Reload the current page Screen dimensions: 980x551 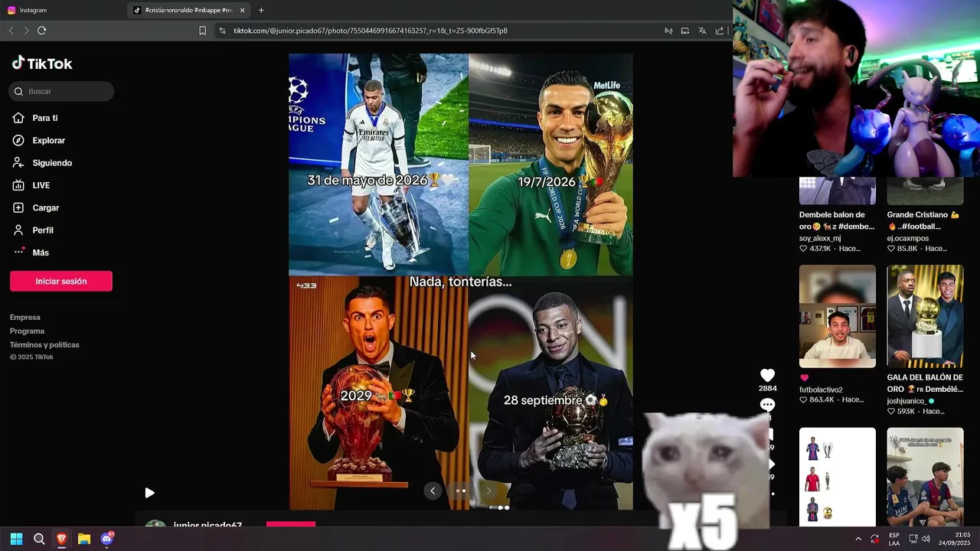pyautogui.click(x=41, y=31)
